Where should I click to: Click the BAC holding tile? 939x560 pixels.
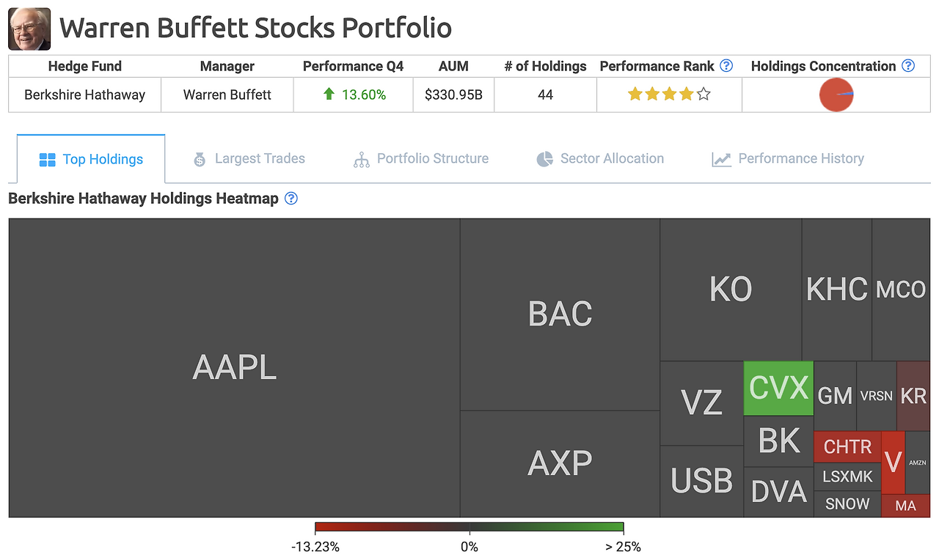[x=560, y=314]
